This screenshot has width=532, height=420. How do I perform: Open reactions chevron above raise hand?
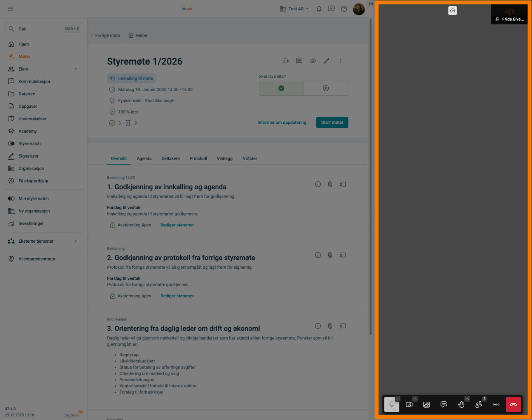click(x=467, y=399)
